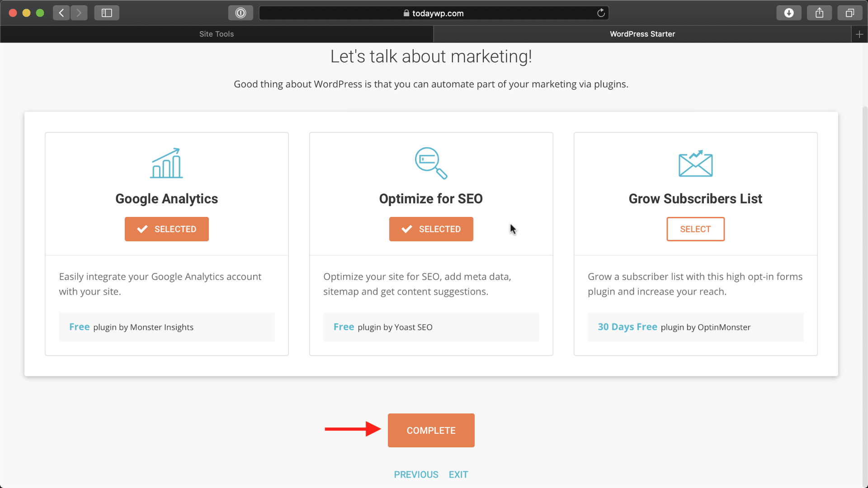Switch to the WordPress Starter tab

coord(642,34)
